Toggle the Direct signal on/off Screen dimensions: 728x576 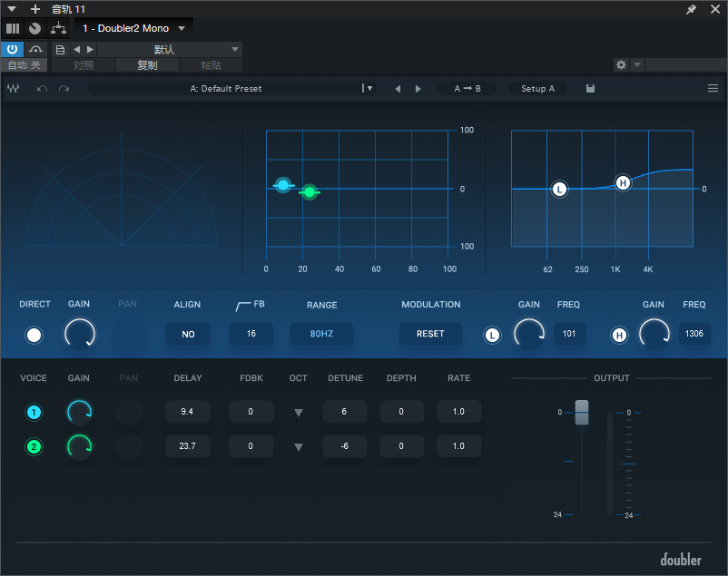[x=34, y=335]
